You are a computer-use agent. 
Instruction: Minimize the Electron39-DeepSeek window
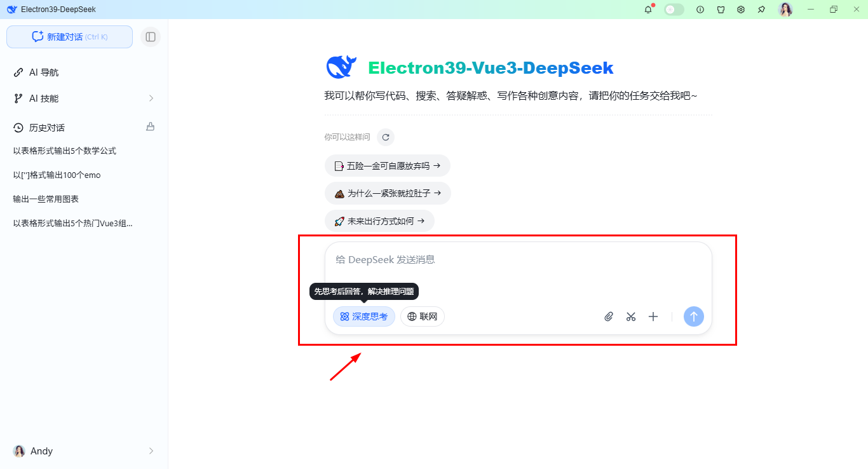click(811, 10)
